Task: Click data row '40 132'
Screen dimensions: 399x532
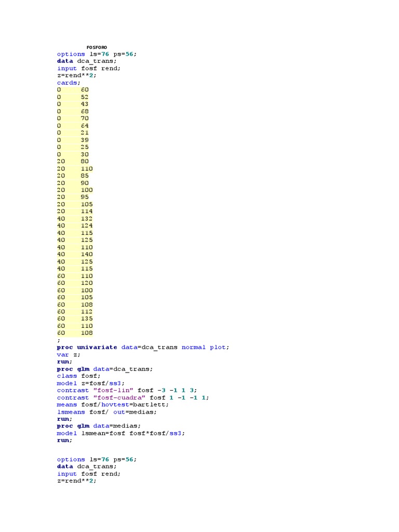Action: [x=75, y=219]
